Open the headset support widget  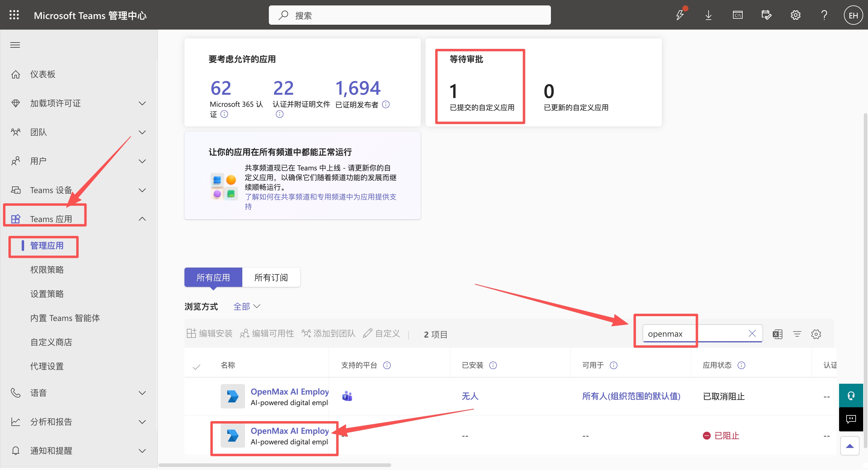tap(851, 395)
